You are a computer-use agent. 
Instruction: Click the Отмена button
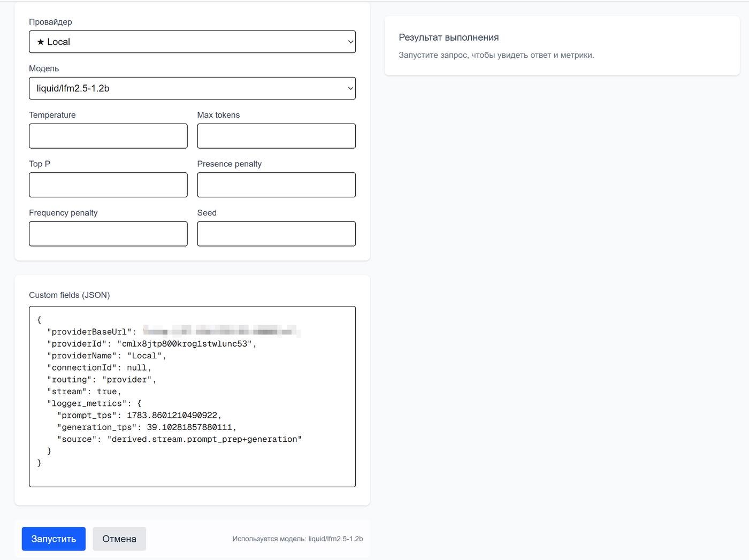pyautogui.click(x=119, y=539)
